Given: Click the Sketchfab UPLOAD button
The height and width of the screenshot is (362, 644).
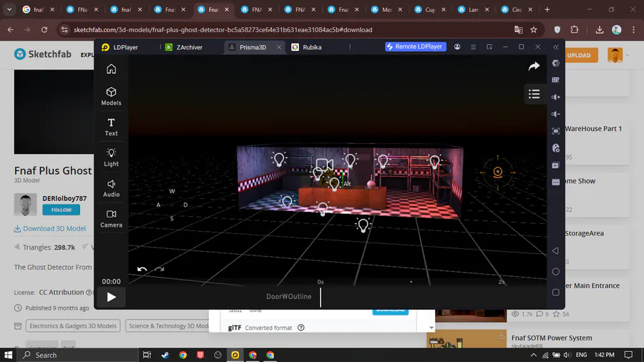Looking at the screenshot, I should coord(579,55).
